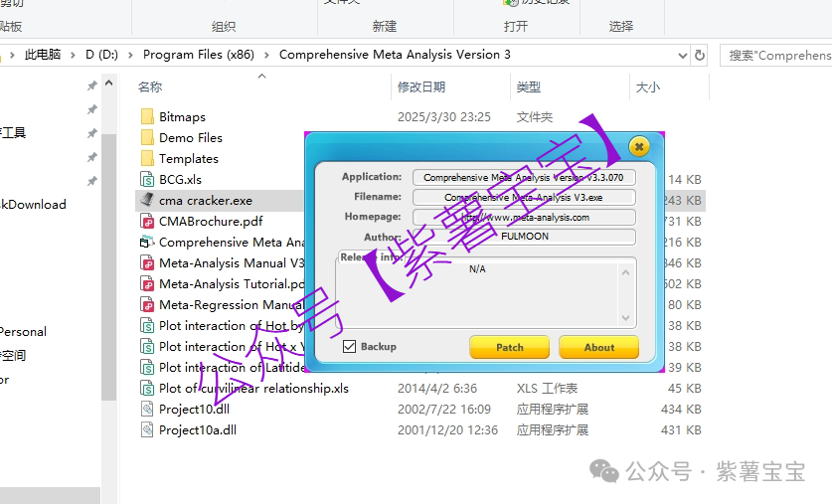Click the search box in Explorer

(776, 56)
